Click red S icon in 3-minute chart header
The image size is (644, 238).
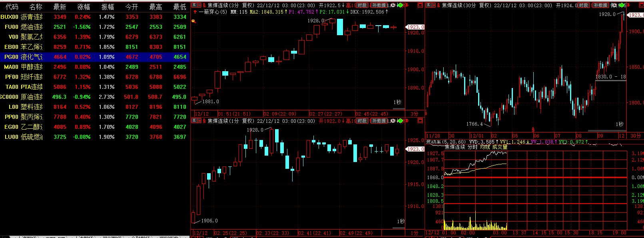[x=204, y=6]
